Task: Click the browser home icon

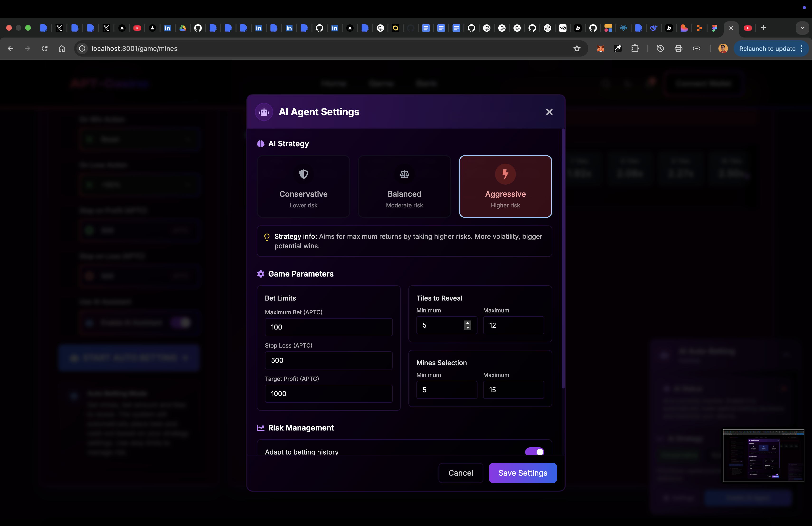Action: 62,48
